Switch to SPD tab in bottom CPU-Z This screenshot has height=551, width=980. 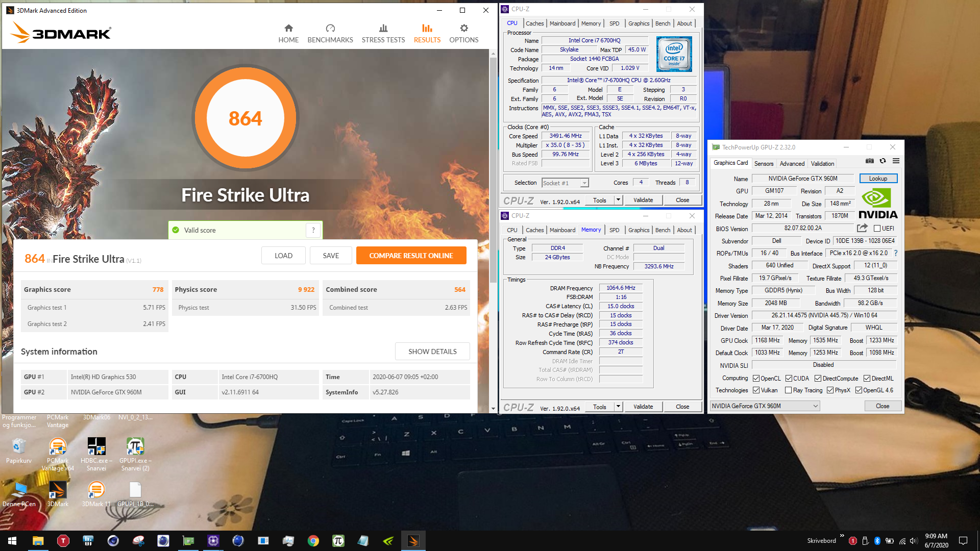pos(614,230)
